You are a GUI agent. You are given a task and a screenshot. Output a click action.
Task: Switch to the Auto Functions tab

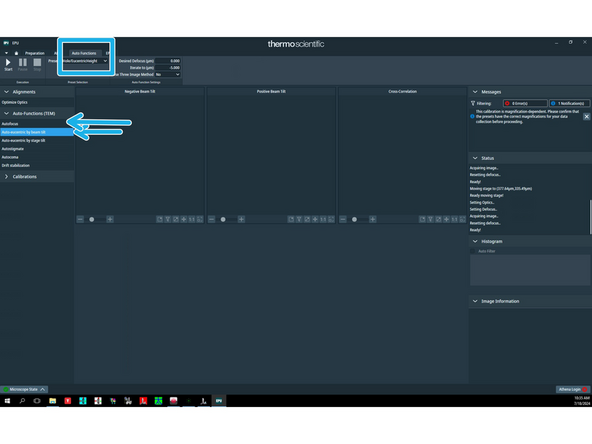(x=84, y=53)
